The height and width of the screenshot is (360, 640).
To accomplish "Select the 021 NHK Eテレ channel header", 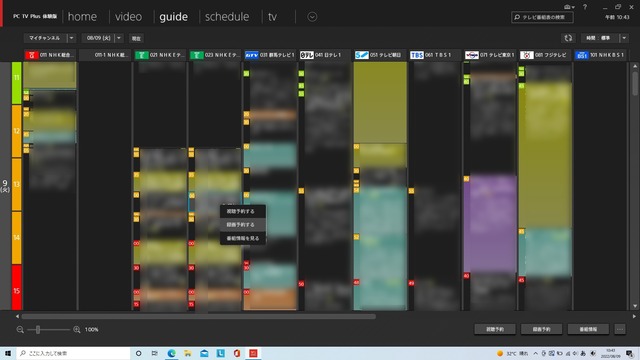I will point(160,55).
